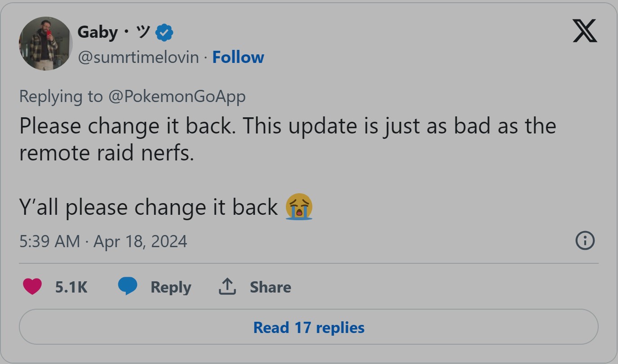Screen dimensions: 618x364
Task: Open Gaby's profile picture
Action: pos(45,44)
